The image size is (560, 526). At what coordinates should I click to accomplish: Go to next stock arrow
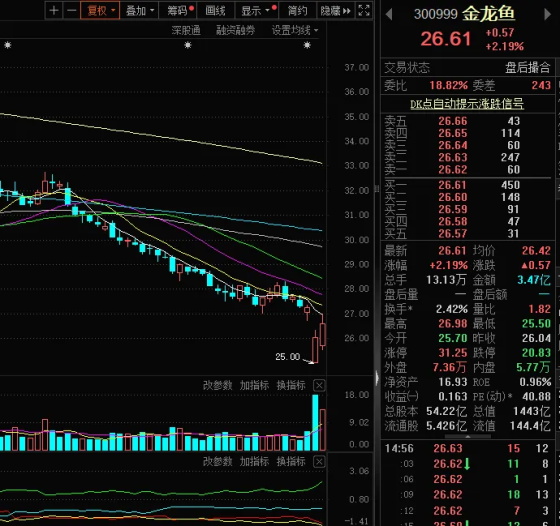point(547,15)
